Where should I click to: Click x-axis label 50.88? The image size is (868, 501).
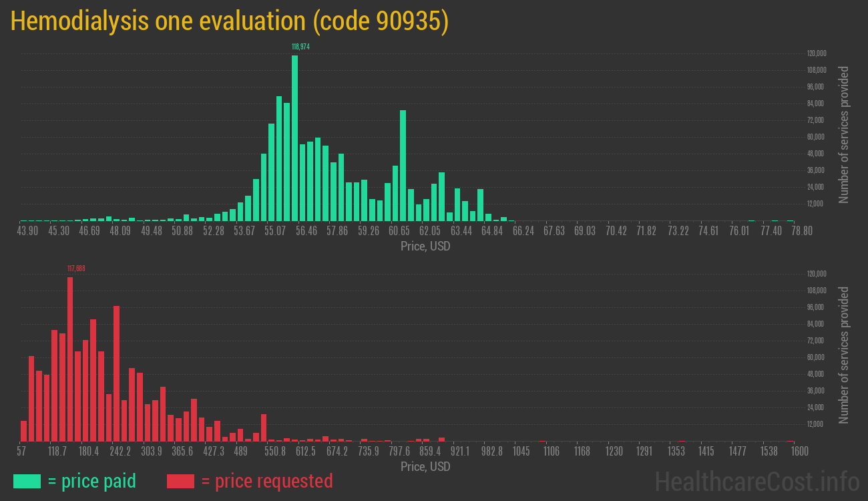pos(182,231)
